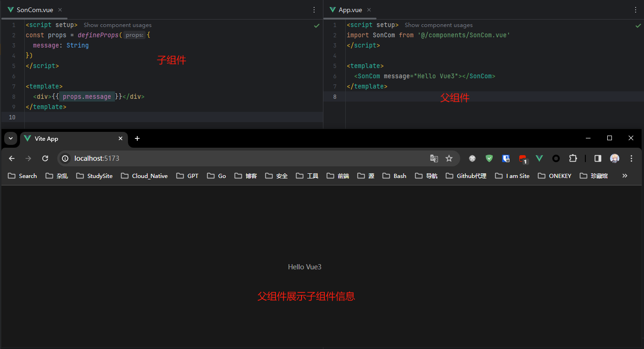Click the '@/components/SonCom.vue' import path

464,35
